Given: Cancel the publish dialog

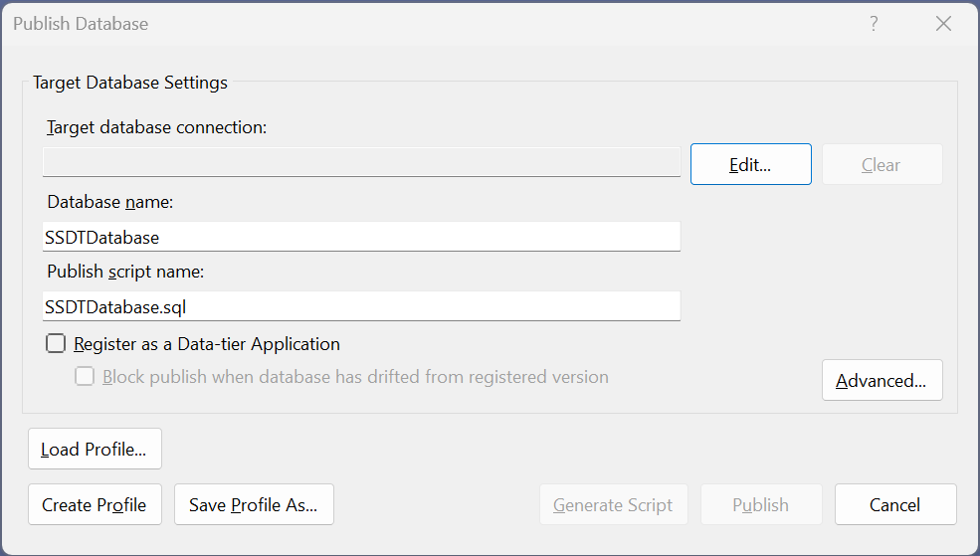Looking at the screenshot, I should [x=894, y=505].
